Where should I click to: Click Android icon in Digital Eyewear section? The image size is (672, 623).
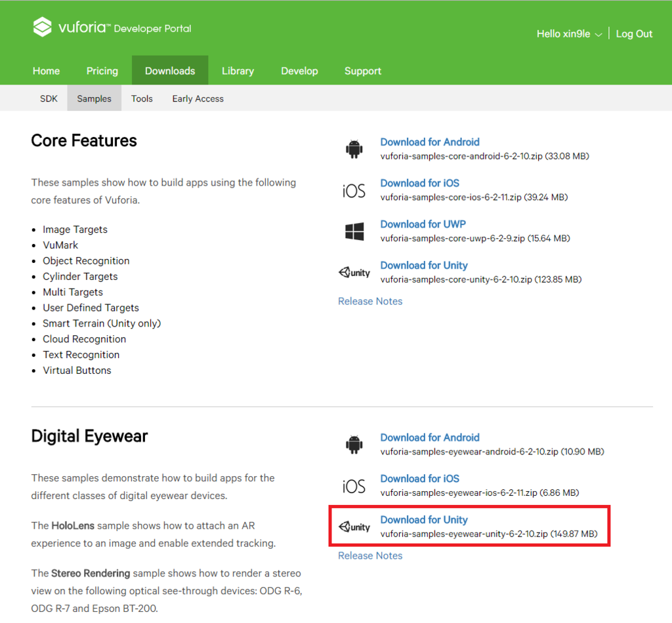(x=354, y=445)
